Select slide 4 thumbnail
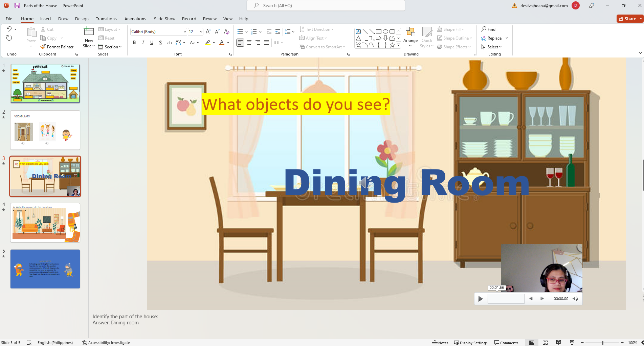The height and width of the screenshot is (346, 644). (45, 223)
